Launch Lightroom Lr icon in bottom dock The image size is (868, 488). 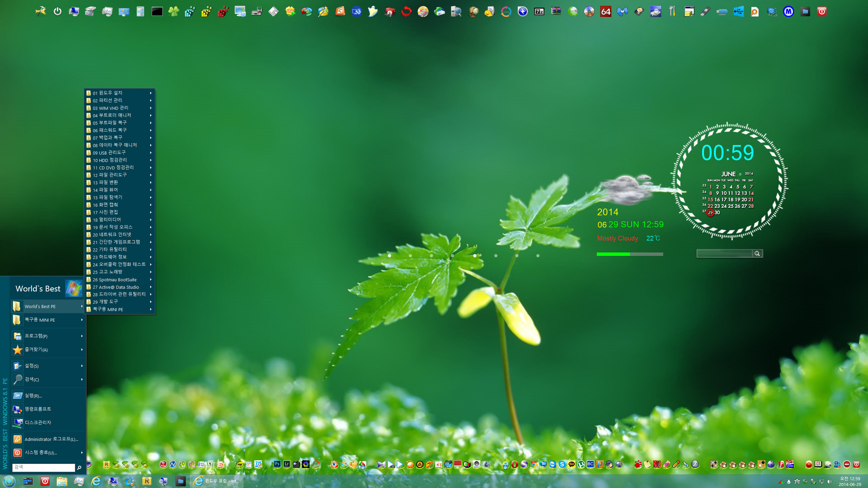(x=287, y=464)
